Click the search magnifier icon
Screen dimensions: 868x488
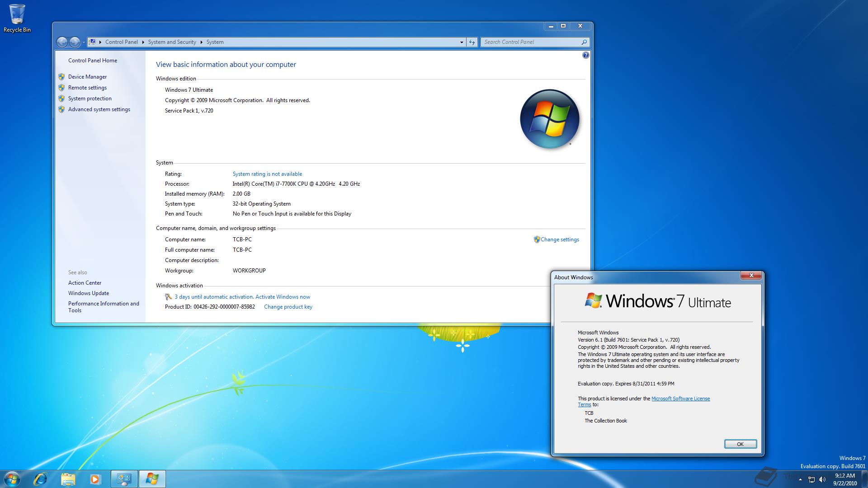[x=584, y=42]
